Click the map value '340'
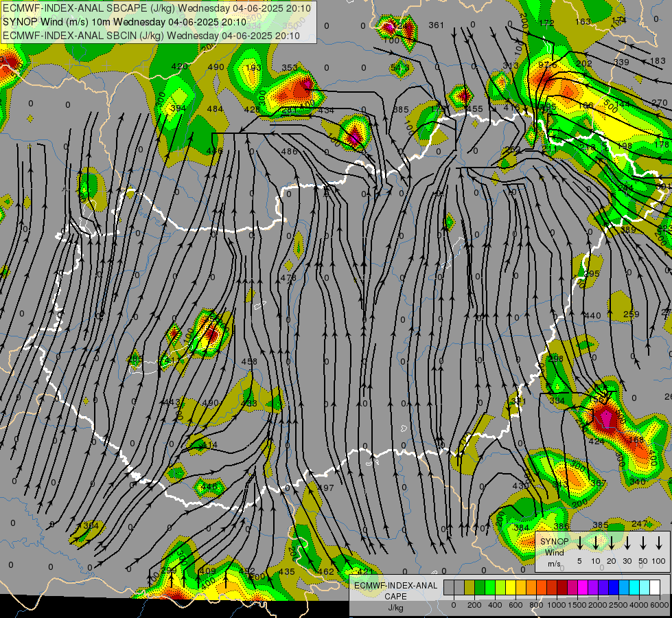Screen dimensions: 672x618 tap(638, 482)
